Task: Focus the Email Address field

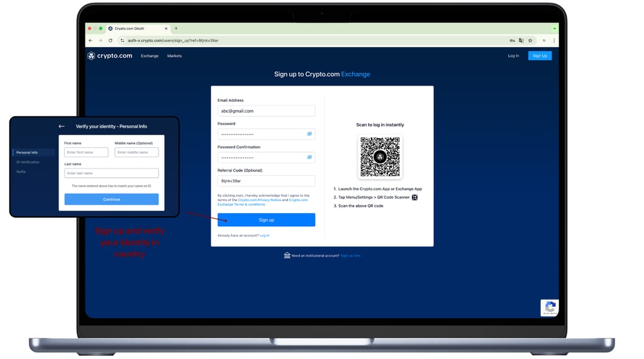Action: click(x=266, y=111)
